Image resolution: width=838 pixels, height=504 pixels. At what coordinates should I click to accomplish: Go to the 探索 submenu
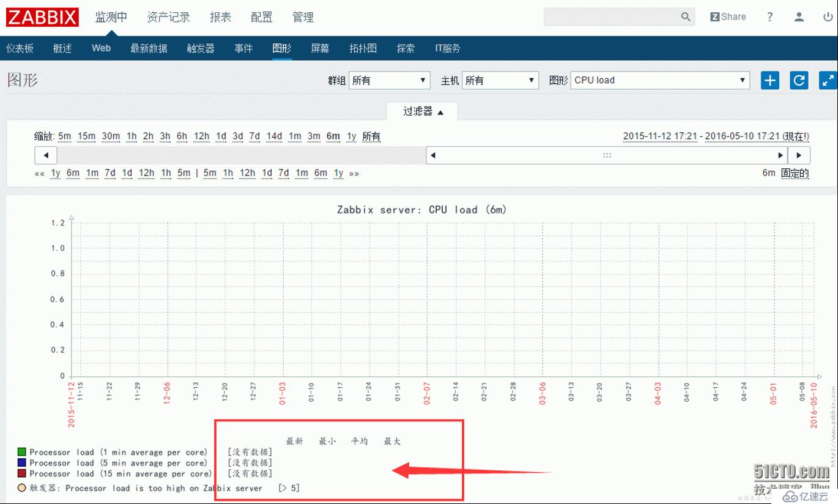click(x=406, y=48)
